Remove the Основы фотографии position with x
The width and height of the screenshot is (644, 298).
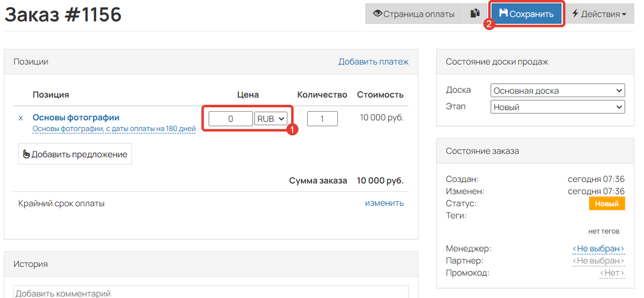pyautogui.click(x=20, y=118)
